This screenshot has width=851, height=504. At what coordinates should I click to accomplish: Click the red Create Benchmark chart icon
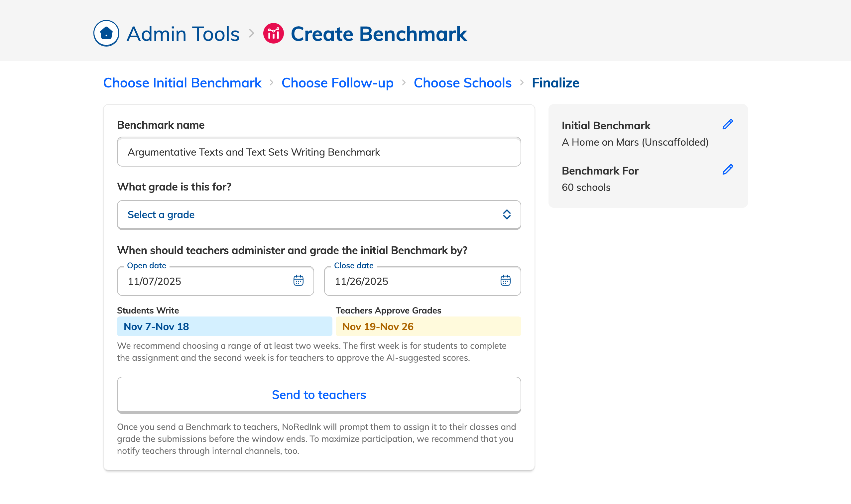click(273, 33)
